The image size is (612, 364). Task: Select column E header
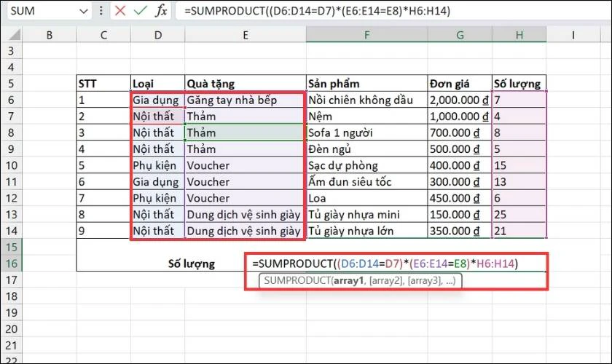246,35
